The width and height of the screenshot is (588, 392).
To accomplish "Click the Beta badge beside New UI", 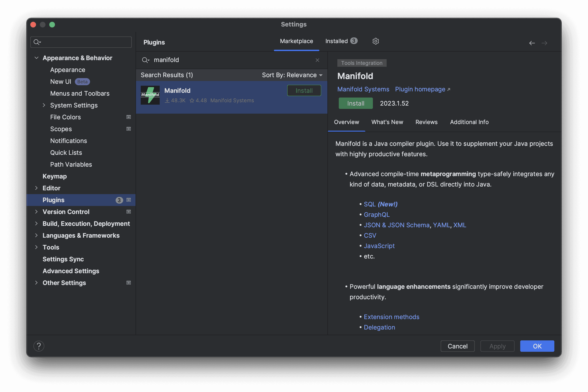I will coord(82,82).
